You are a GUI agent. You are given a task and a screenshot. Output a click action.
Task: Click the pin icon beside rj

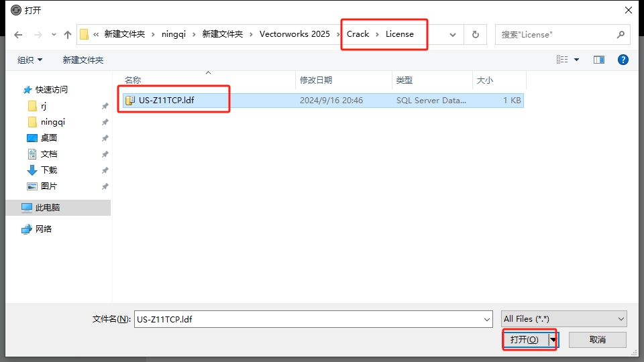105,107
